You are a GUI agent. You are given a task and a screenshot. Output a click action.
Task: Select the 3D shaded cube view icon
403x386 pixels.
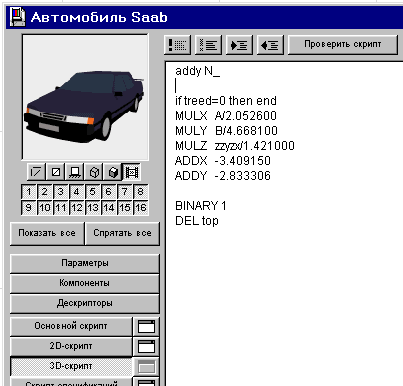click(113, 172)
